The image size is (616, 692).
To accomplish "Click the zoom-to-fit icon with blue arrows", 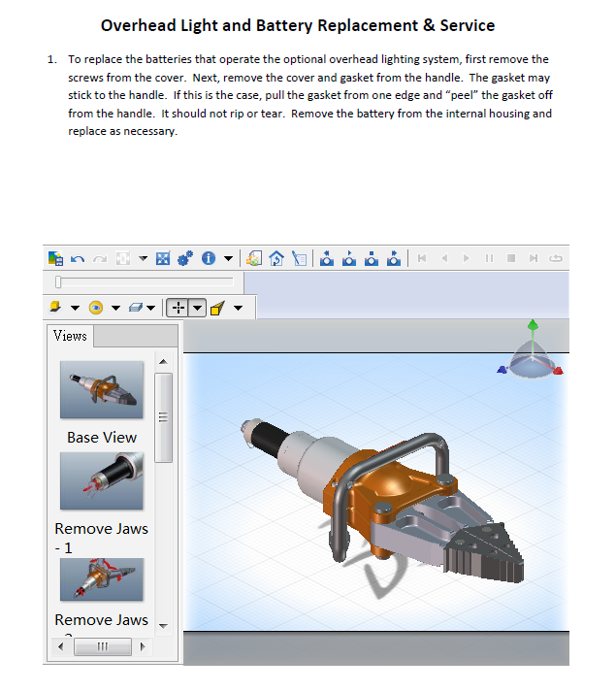I will 163,259.
